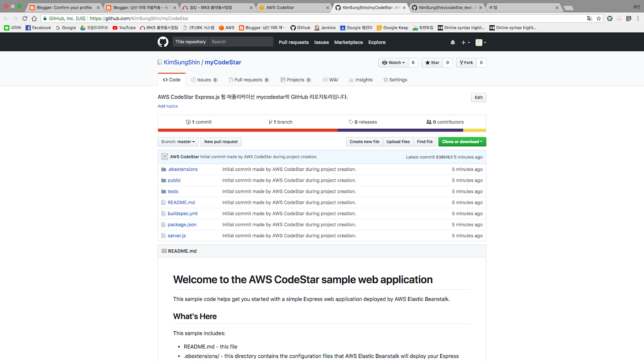Click the browser reload icon

(x=25, y=19)
